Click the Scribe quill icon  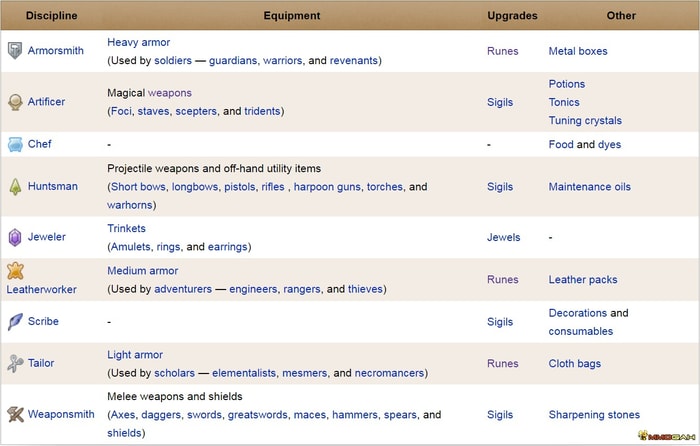pos(15,321)
